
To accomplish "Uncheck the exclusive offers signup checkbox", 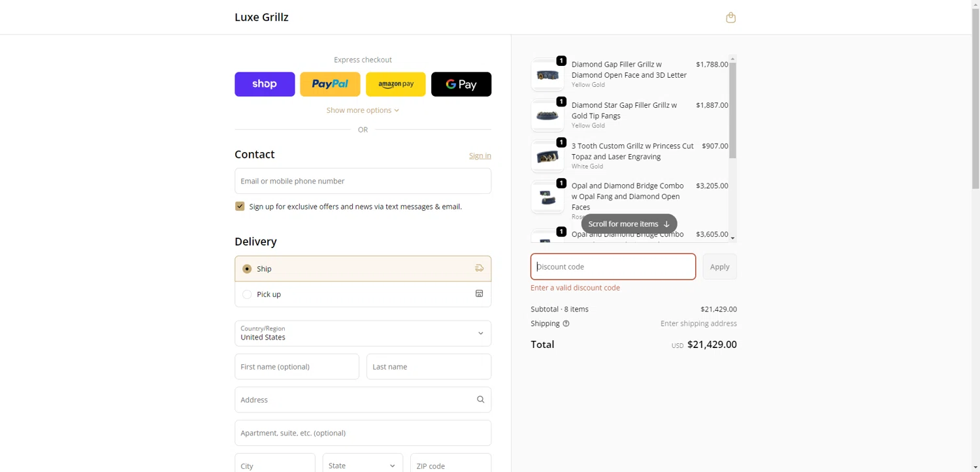I will (240, 206).
